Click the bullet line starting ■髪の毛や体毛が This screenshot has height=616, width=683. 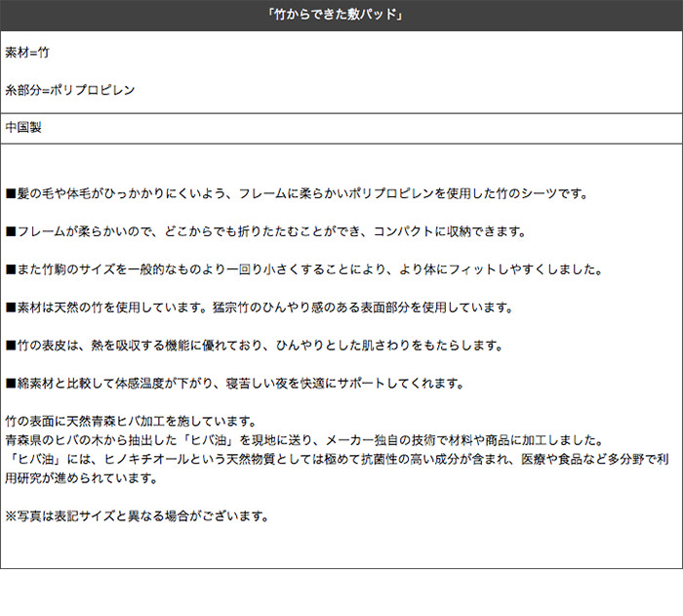coord(297,193)
